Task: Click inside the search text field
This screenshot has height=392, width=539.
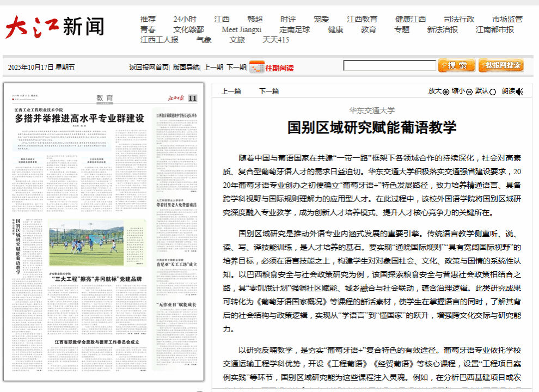Action: pos(389,66)
